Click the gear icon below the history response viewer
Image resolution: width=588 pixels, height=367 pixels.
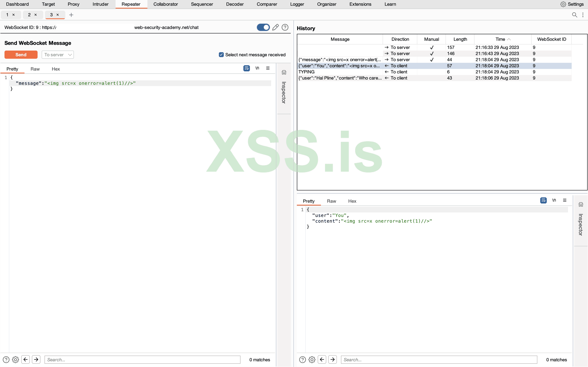tap(312, 359)
